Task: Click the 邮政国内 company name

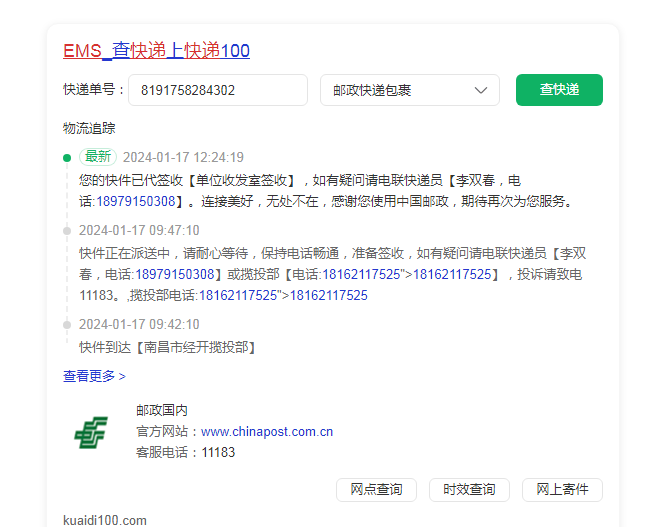Action: [162, 410]
